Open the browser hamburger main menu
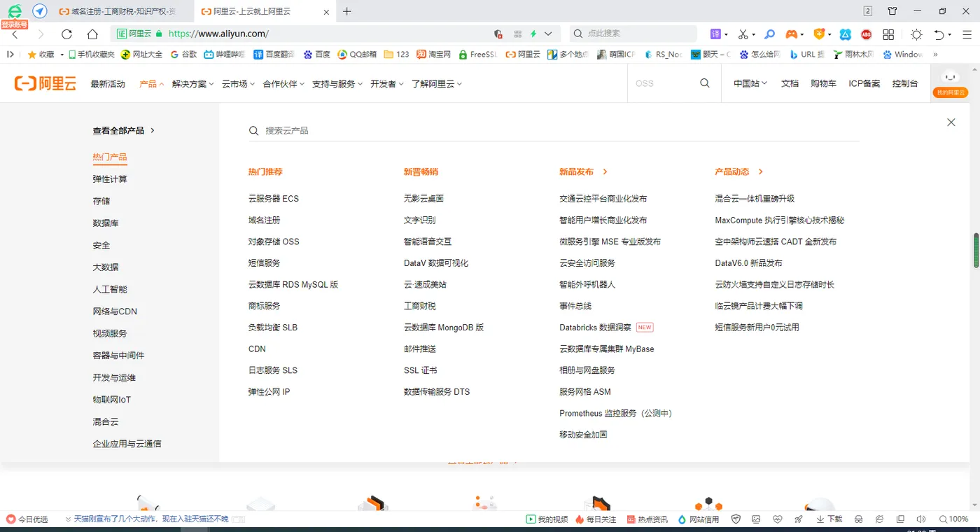The width and height of the screenshot is (980, 532). coord(967,34)
